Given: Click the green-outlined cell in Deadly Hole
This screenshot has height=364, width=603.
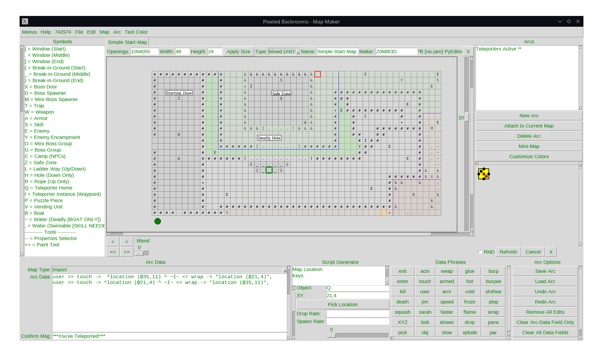Looking at the screenshot, I should tap(269, 170).
